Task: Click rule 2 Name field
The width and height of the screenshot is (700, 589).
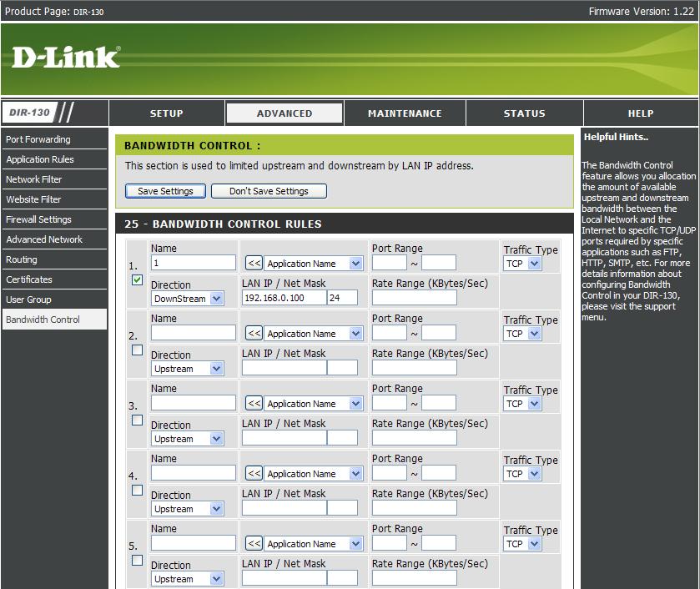Action: [194, 333]
